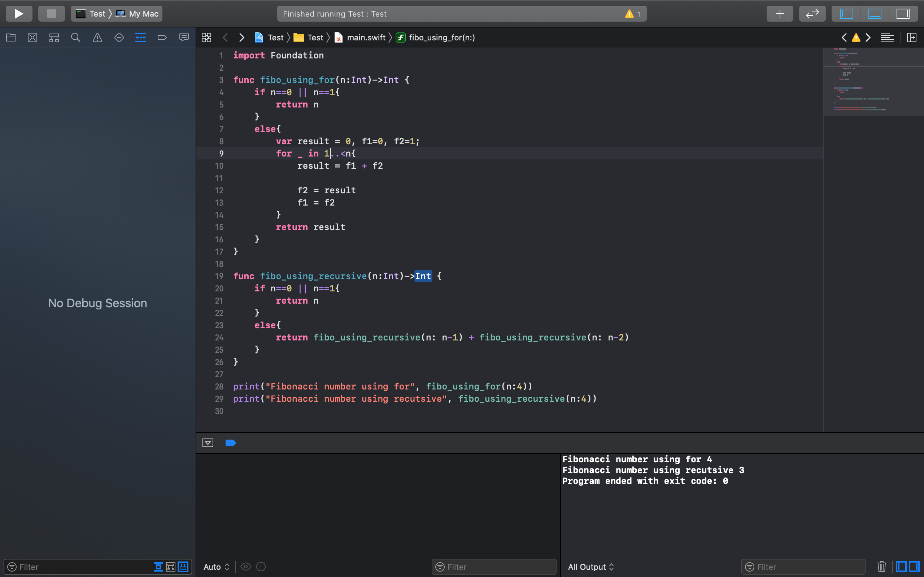
Task: Click the Library plus button
Action: tap(780, 14)
